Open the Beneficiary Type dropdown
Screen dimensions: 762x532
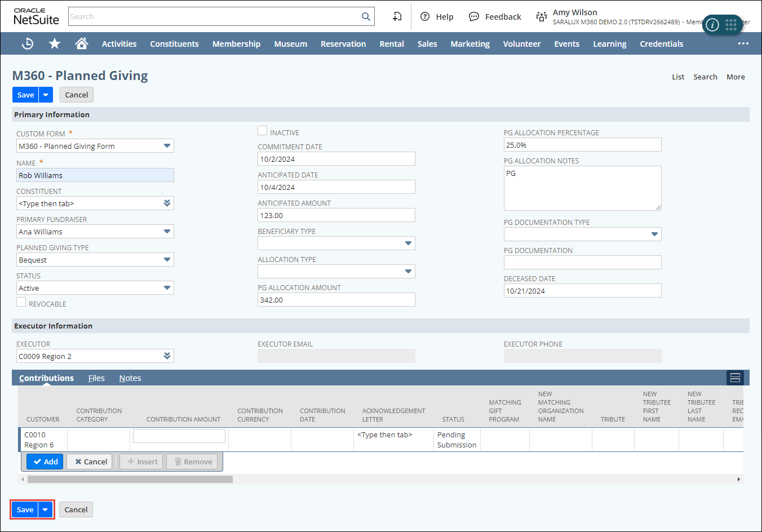(x=408, y=243)
